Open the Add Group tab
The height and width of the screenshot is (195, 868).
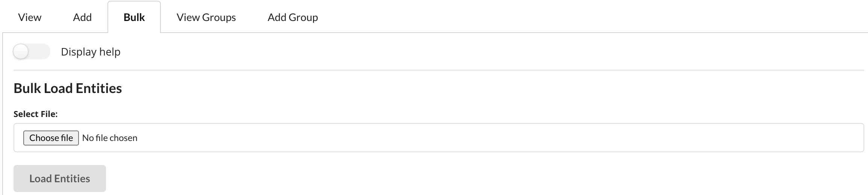point(292,17)
